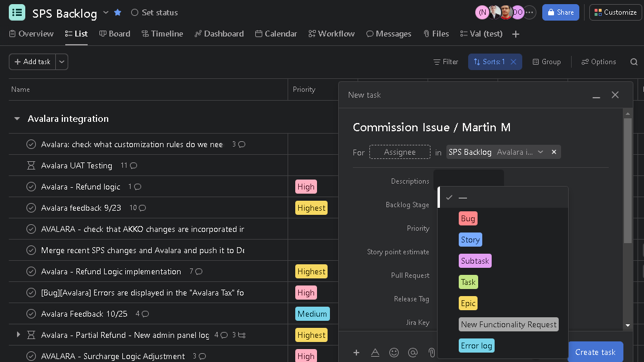
Task: Collapse the Avalara integration section
Action: point(17,119)
